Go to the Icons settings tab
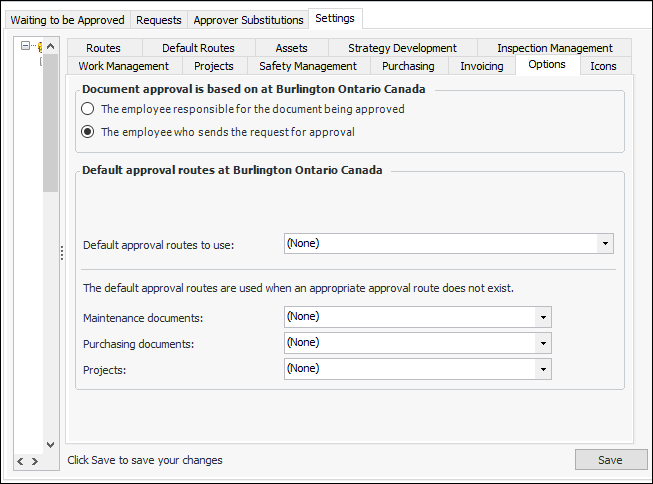 tap(603, 66)
